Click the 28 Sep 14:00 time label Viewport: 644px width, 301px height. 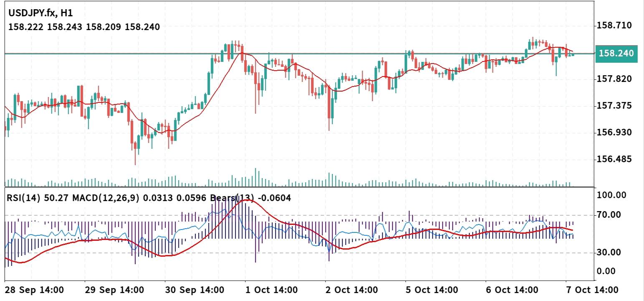pos(34,290)
